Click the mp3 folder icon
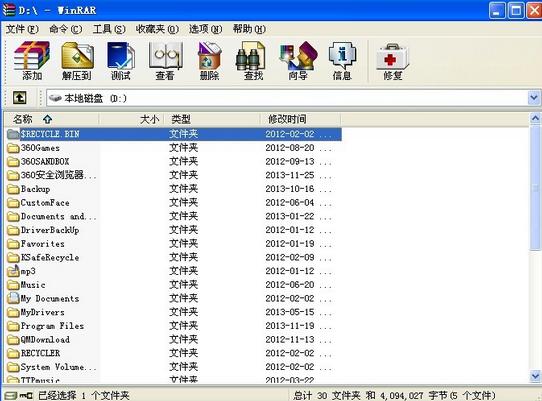This screenshot has width=542, height=401. pyautogui.click(x=13, y=271)
